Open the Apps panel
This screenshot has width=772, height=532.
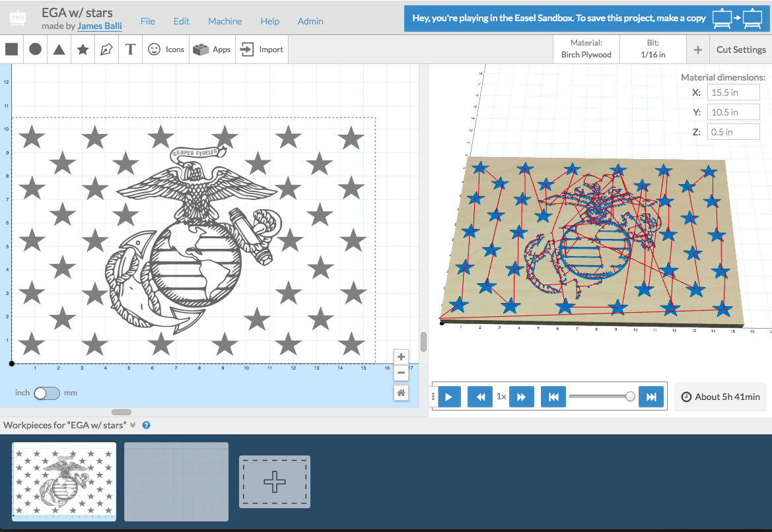pos(212,50)
